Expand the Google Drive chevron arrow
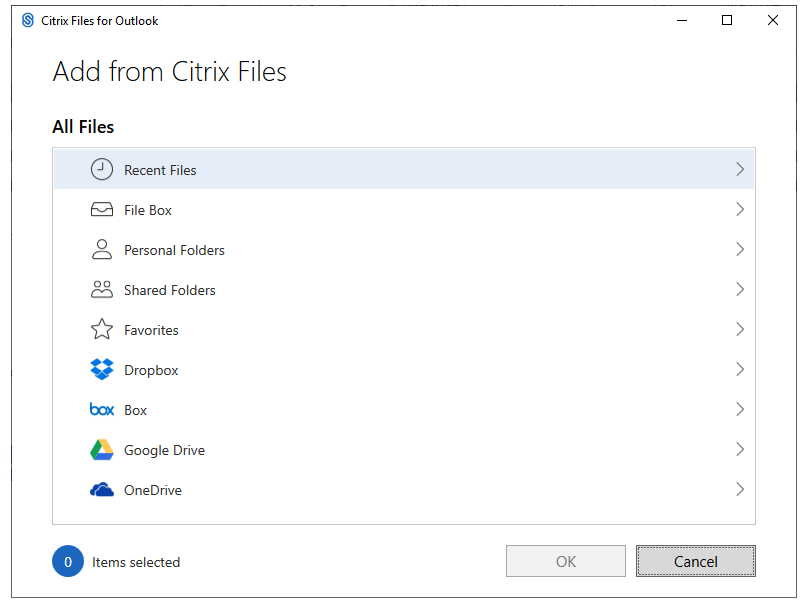Image resolution: width=805 pixels, height=608 pixels. 740,450
